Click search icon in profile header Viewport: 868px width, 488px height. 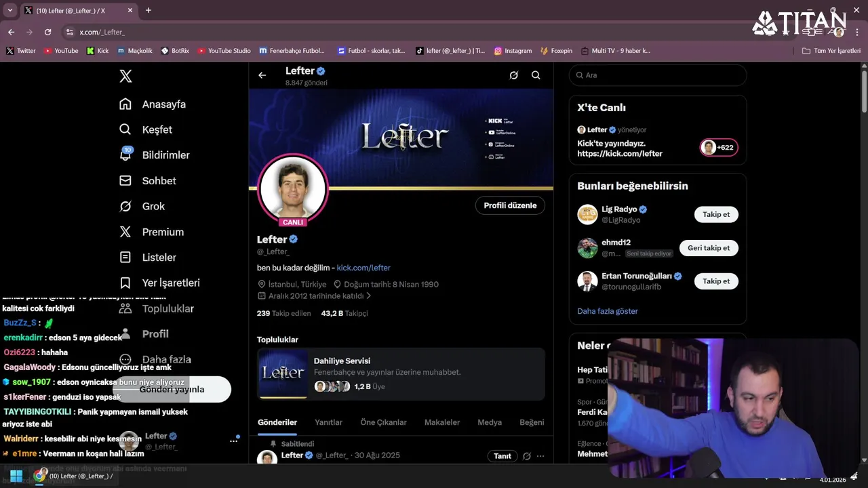(x=536, y=75)
